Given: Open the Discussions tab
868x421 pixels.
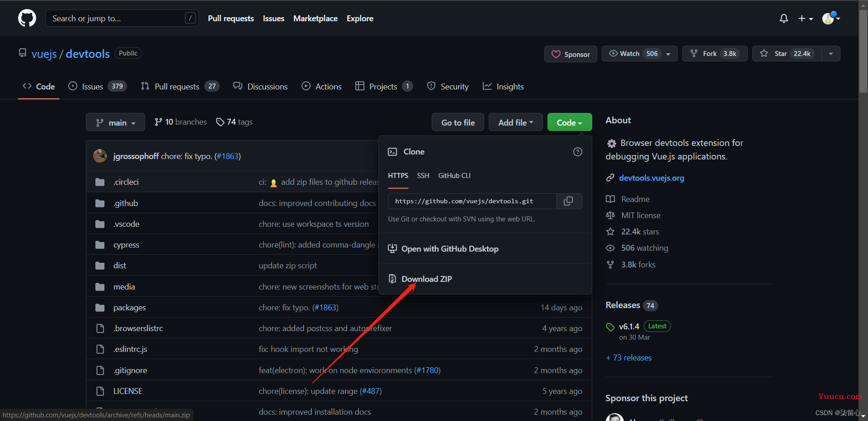Looking at the screenshot, I should [x=260, y=86].
